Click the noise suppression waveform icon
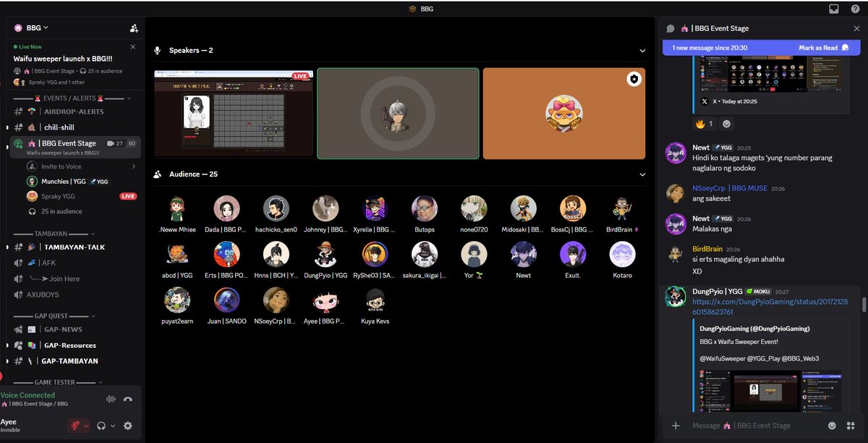This screenshot has width=868, height=443. click(x=111, y=399)
